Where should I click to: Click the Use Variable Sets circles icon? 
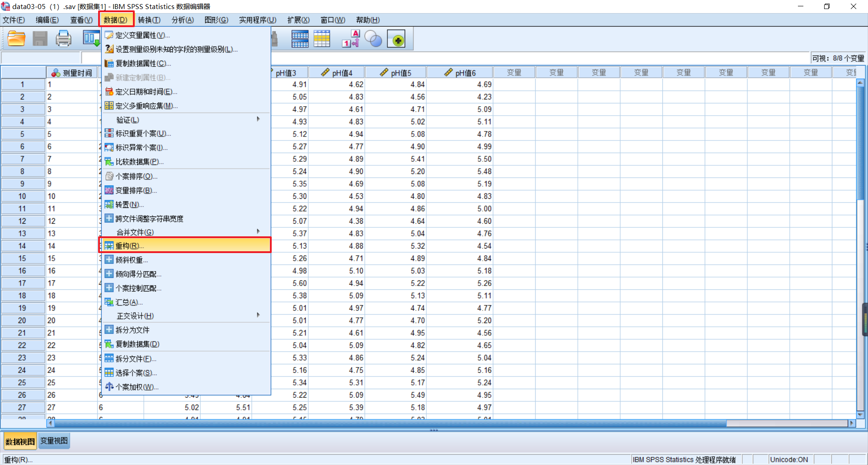coord(373,39)
